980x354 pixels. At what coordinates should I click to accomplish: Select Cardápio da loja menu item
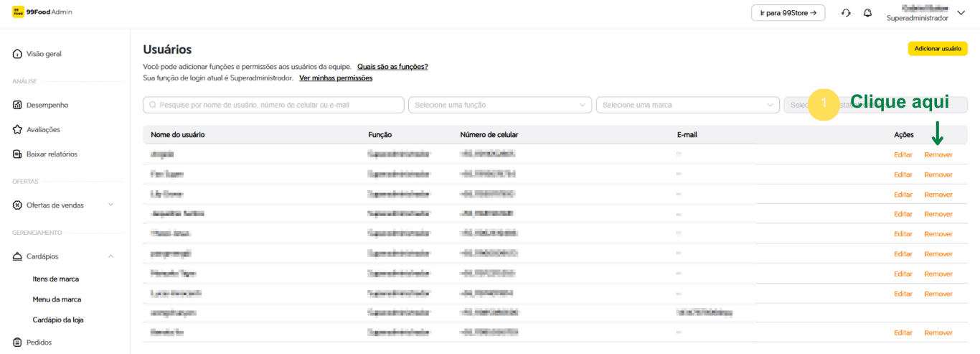coord(58,320)
